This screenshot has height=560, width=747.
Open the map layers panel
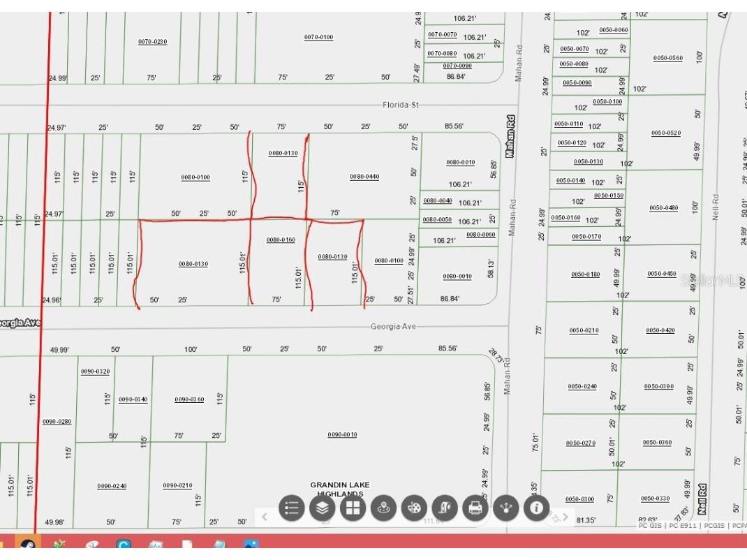click(x=323, y=508)
